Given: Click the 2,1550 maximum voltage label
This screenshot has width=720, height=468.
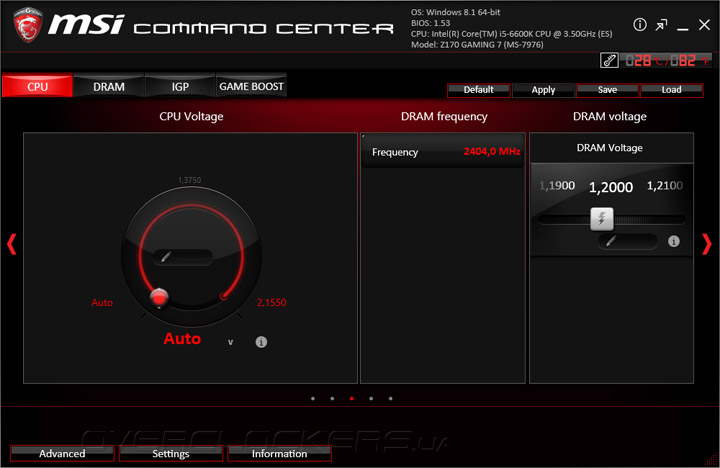Looking at the screenshot, I should pyautogui.click(x=271, y=302).
